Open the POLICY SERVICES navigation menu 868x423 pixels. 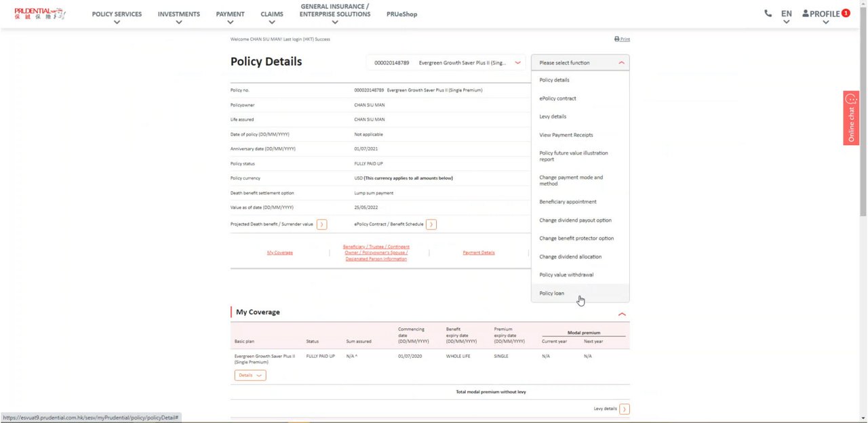click(117, 14)
